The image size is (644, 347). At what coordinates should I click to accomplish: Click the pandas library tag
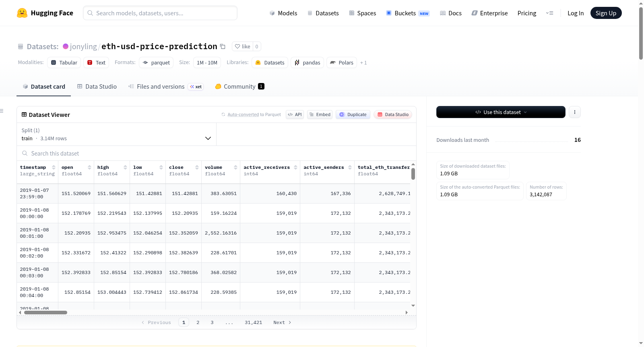coord(307,62)
